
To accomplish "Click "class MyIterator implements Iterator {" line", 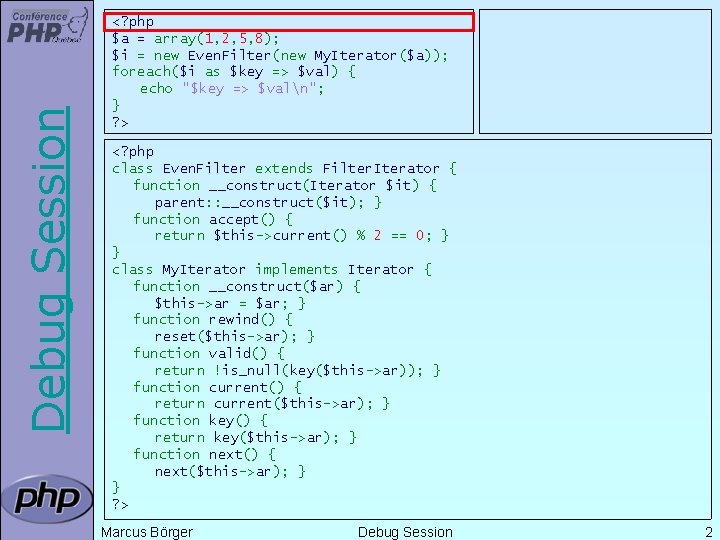I will pos(272,270).
